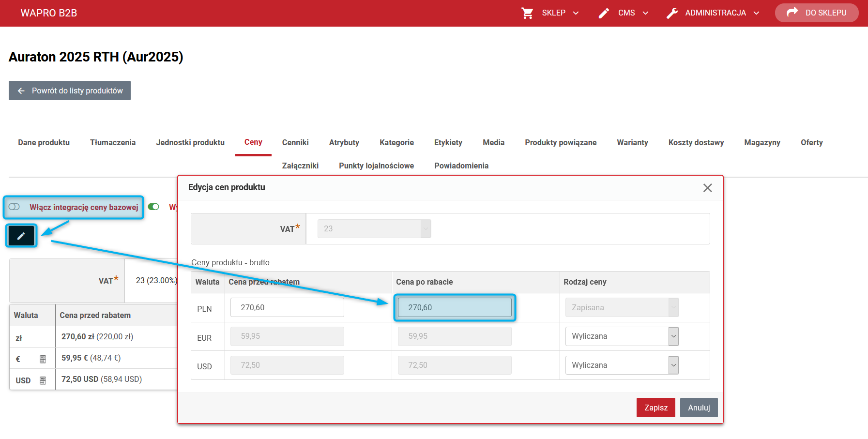Switch to the Dane produktu tab
This screenshot has width=868, height=439.
coord(44,142)
